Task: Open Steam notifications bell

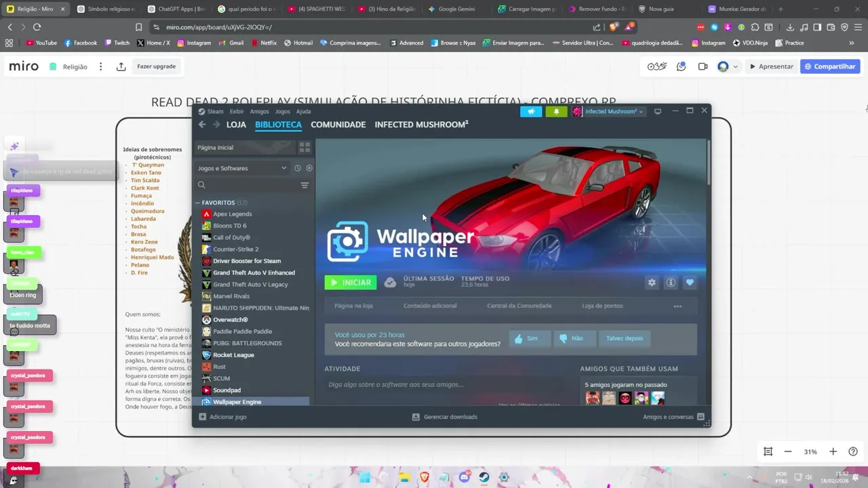Action: [x=556, y=111]
